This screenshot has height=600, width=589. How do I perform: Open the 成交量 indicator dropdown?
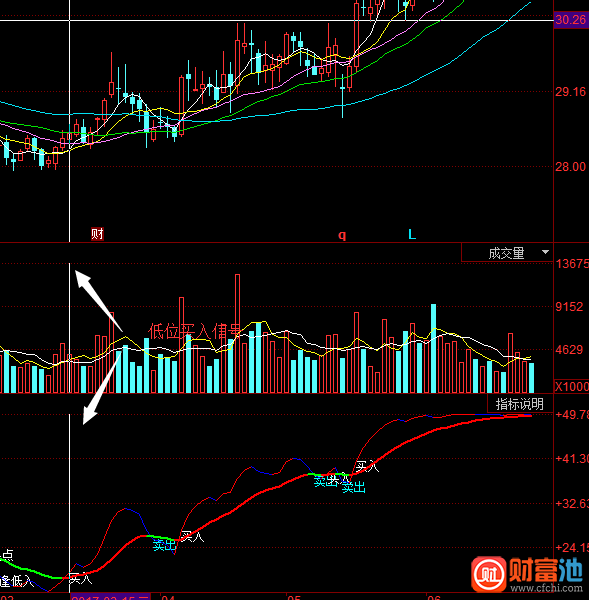[507, 253]
